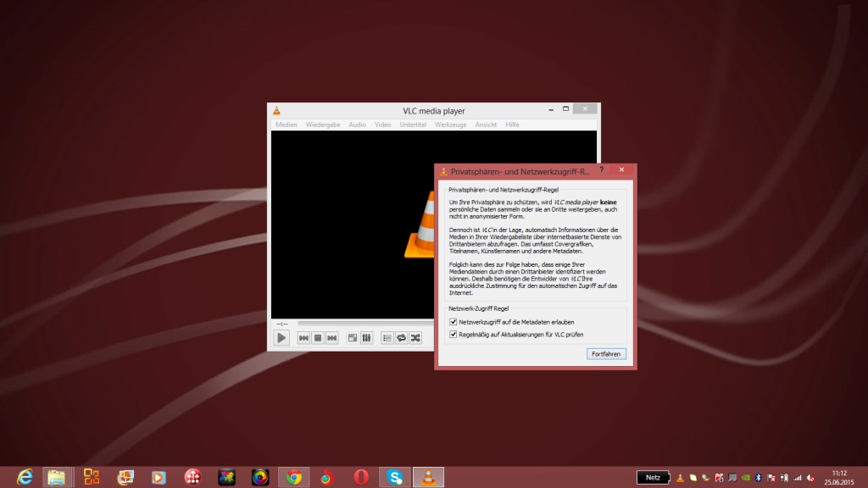Screen dimensions: 868x488
Task: Open the Wiedergabe menu
Action: pos(323,125)
